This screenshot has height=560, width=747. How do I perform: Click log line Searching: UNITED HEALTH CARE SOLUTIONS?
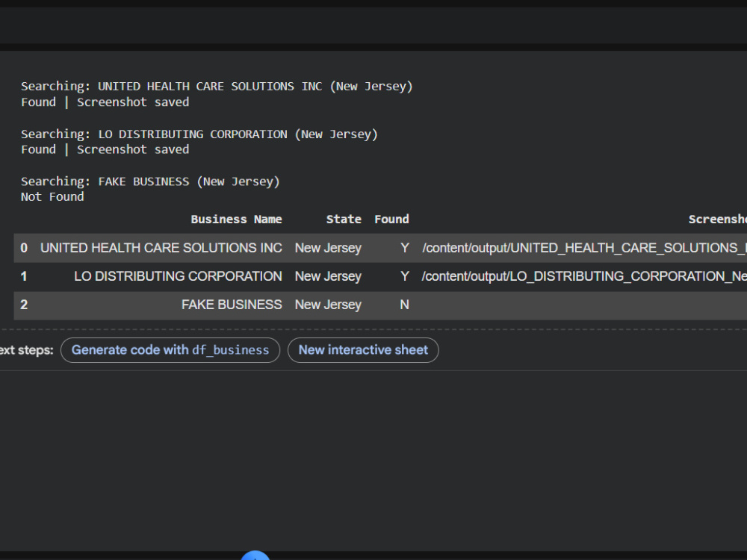pos(217,86)
